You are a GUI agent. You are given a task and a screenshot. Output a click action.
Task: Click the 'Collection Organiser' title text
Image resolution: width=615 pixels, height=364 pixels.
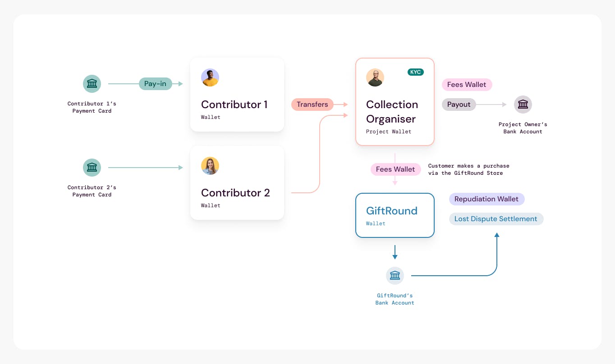pyautogui.click(x=392, y=112)
